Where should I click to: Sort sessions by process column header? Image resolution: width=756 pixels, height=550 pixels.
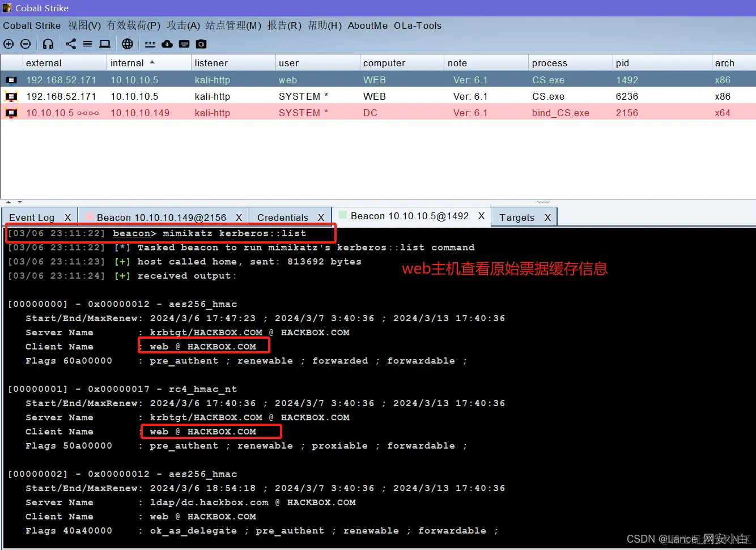click(570, 63)
